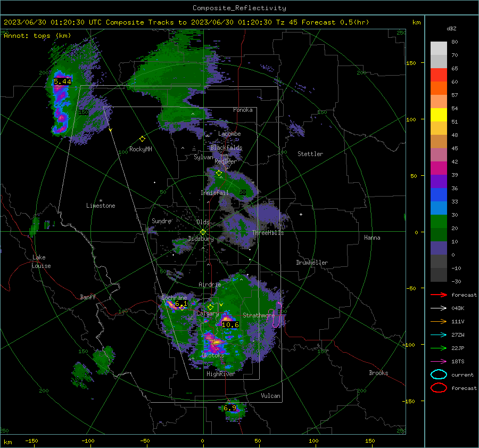Click the Sylvan label

pyautogui.click(x=203, y=157)
